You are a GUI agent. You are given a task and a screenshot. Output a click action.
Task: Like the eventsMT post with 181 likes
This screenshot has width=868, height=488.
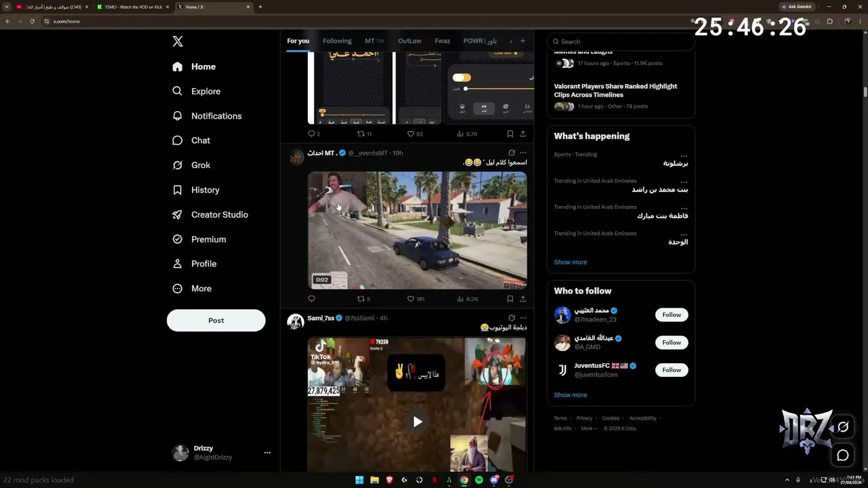(415, 299)
